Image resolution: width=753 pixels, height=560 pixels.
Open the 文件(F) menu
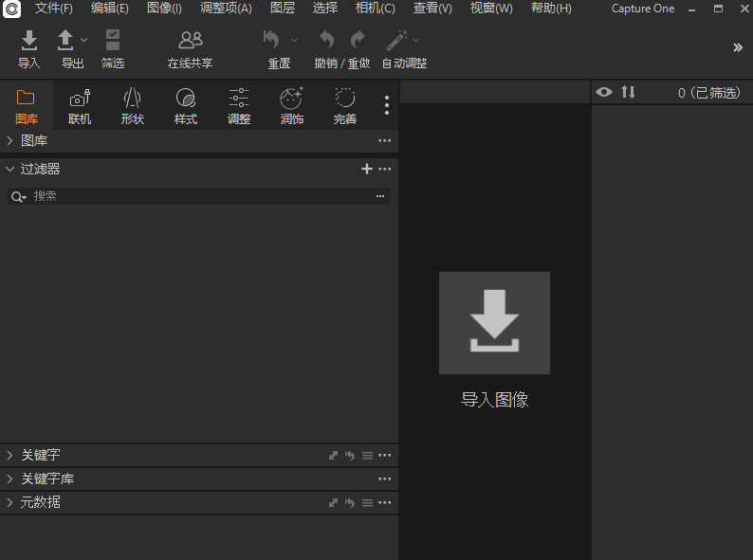(x=54, y=9)
